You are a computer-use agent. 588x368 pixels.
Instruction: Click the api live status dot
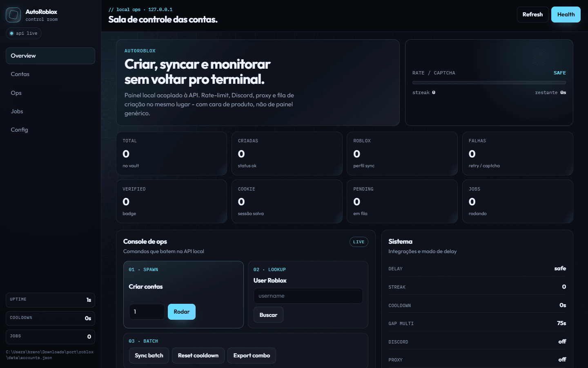[11, 33]
